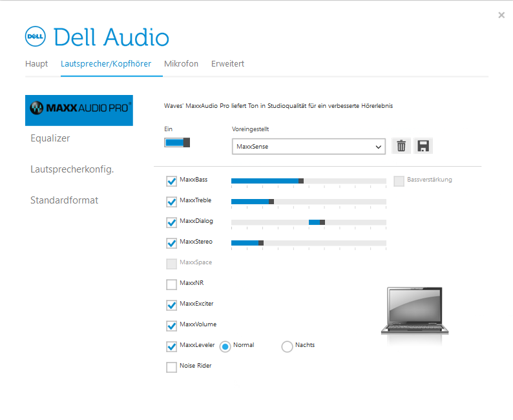
Task: Open the Voreingestellt preset dropdown
Action: (309, 147)
